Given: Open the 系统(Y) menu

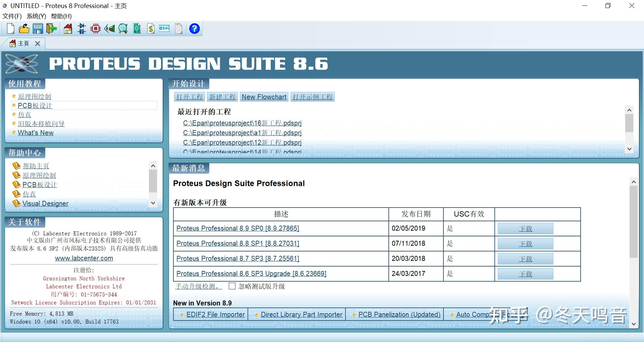Looking at the screenshot, I should coord(36,16).
